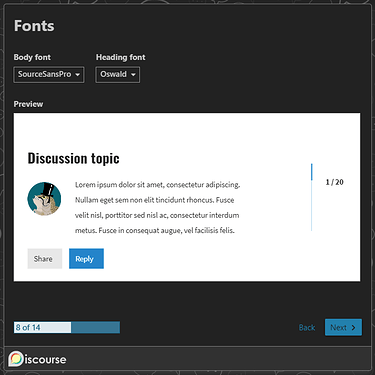Image resolution: width=375 pixels, height=375 pixels.
Task: Click the 1 / 20 post counter
Action: click(x=335, y=182)
